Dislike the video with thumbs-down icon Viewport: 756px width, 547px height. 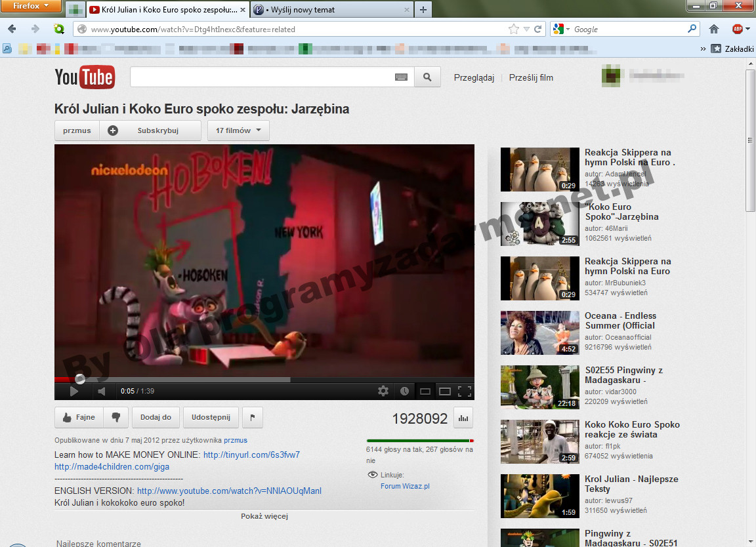[x=116, y=417]
